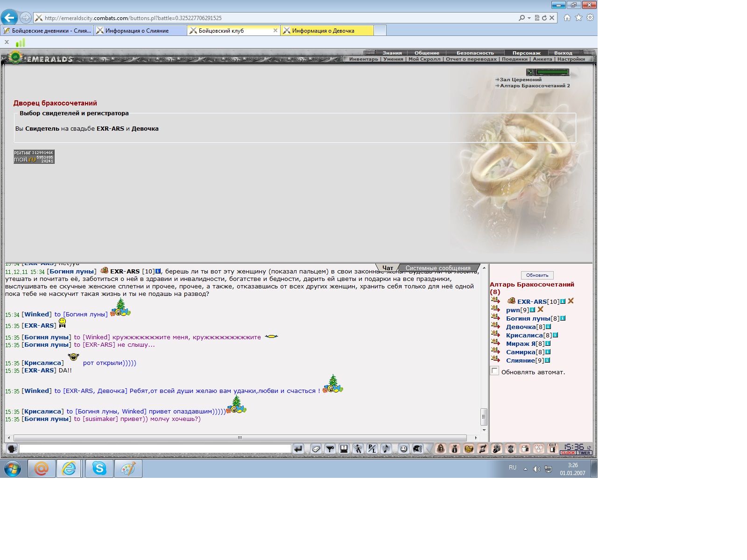Screen dimensions: 747x560
Task: Click the green health bar indicator
Action: point(552,72)
